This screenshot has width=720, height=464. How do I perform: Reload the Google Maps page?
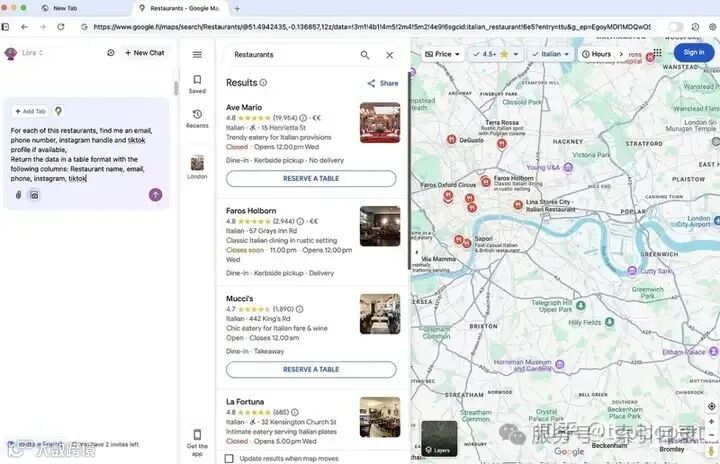[x=61, y=27]
